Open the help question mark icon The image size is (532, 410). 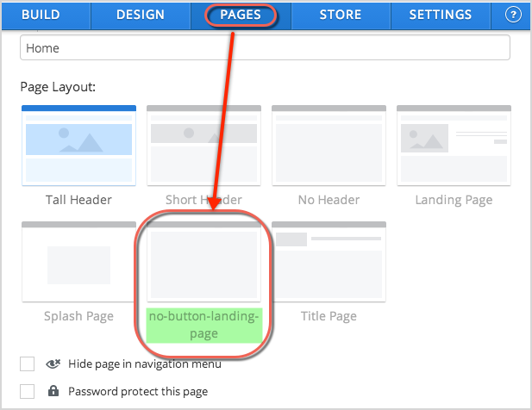(x=515, y=15)
